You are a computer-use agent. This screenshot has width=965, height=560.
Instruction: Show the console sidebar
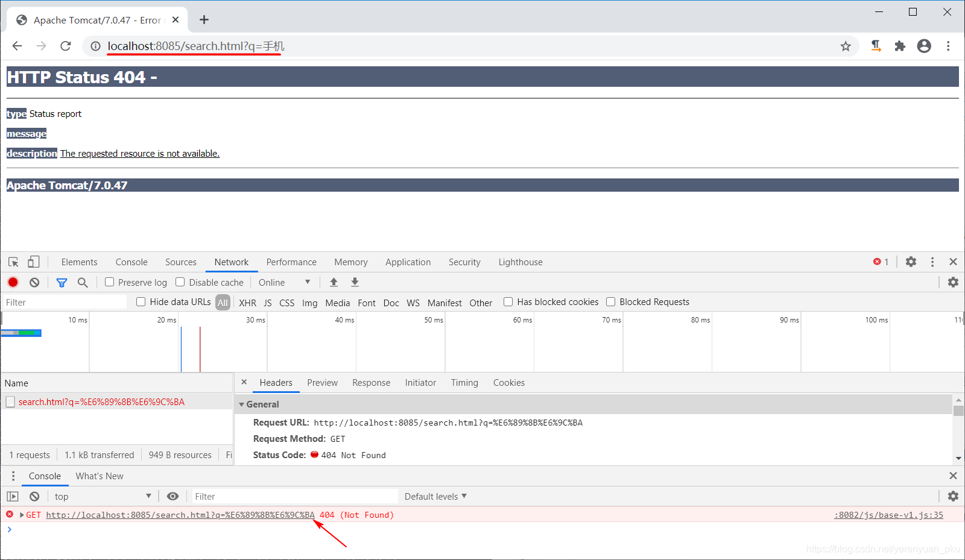click(x=13, y=496)
